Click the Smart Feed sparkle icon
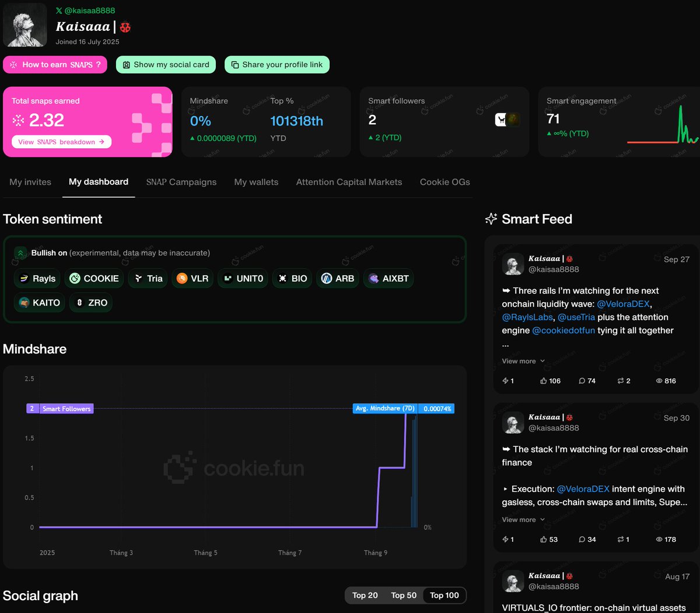Viewport: 700px width, 613px height. 491,219
